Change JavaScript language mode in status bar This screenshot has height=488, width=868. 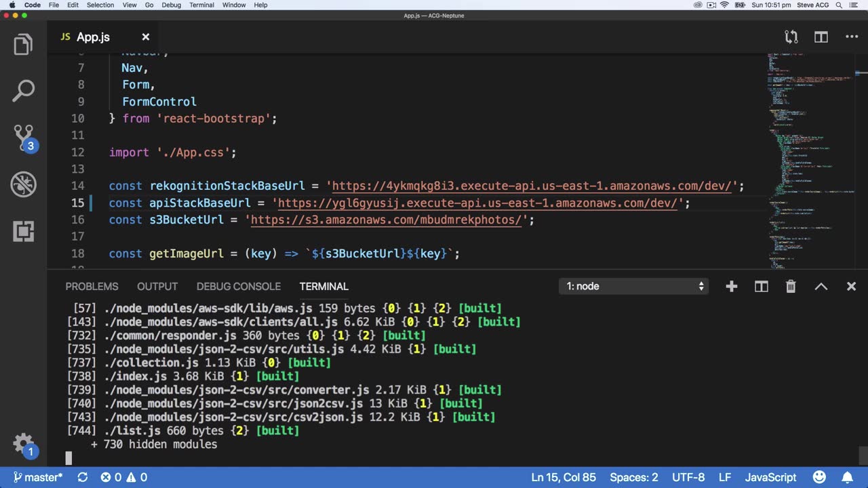pos(770,477)
